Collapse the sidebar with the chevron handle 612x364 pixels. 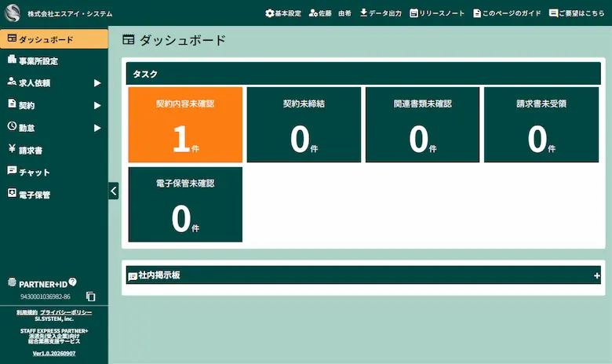(114, 191)
